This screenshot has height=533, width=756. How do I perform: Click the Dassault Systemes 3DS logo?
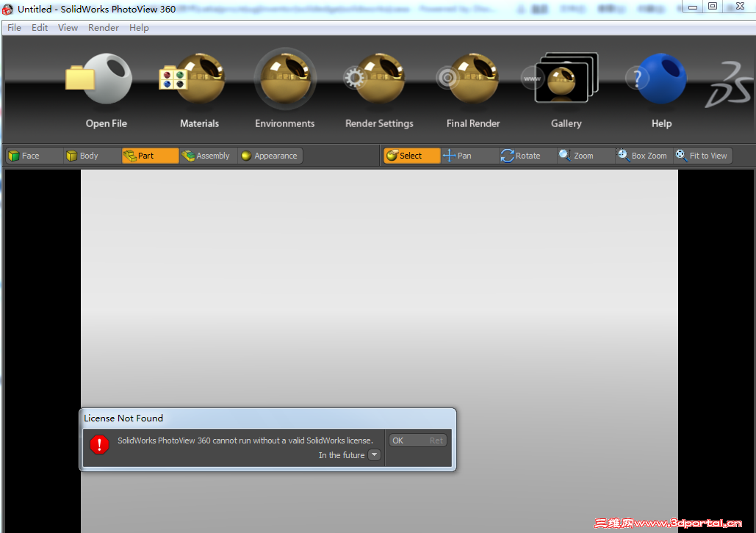click(x=729, y=84)
